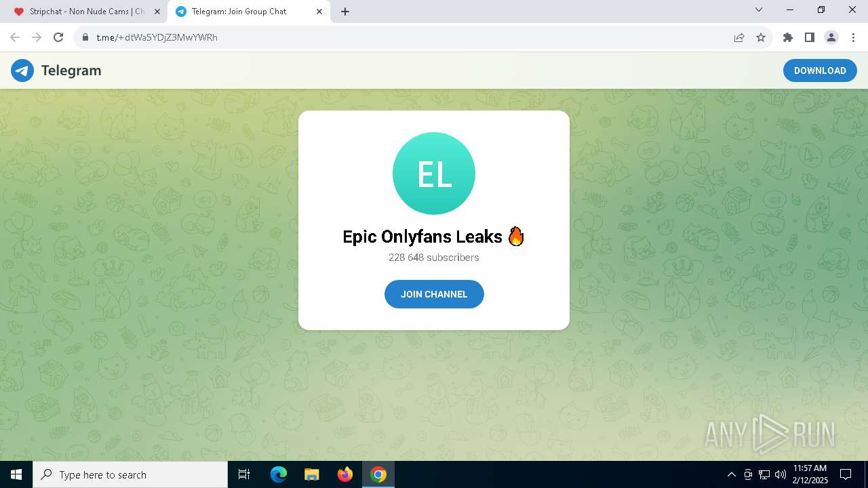Screen dimensions: 868x488
Task: Open Task View on the taskbar
Action: pos(244,474)
